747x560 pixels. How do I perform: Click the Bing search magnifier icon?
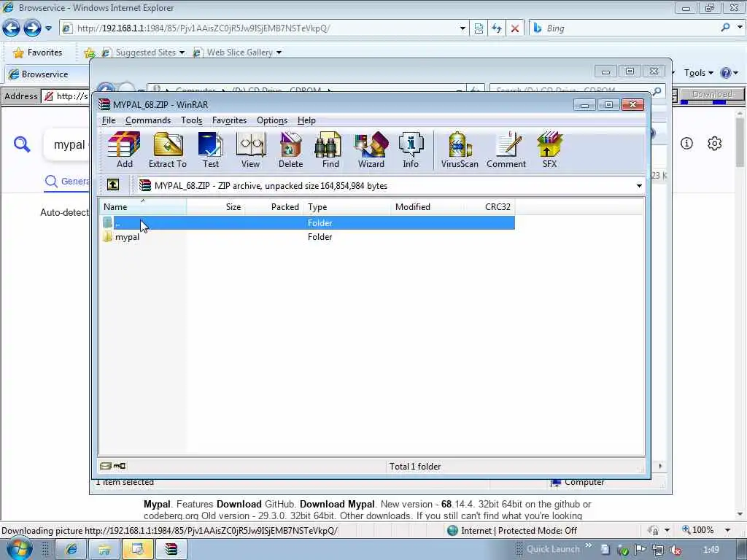pos(725,28)
